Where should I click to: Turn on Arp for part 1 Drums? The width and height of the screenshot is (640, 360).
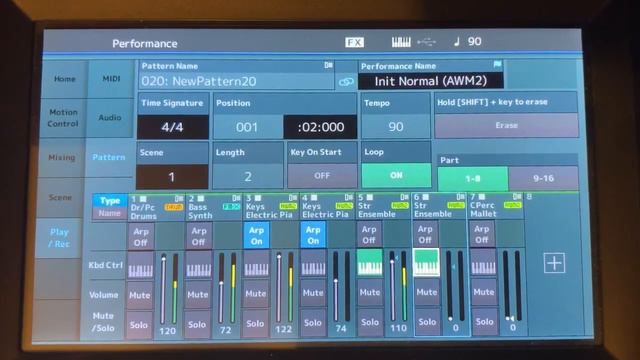pyautogui.click(x=141, y=237)
